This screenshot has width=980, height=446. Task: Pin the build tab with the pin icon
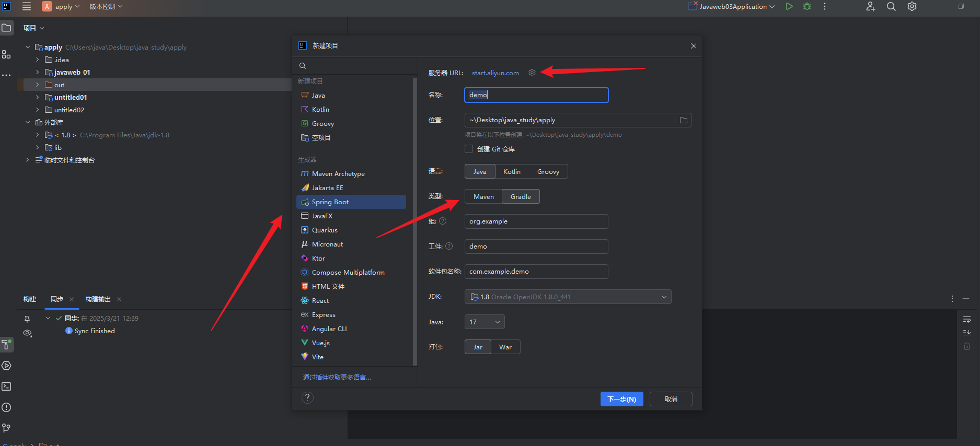[x=27, y=319]
